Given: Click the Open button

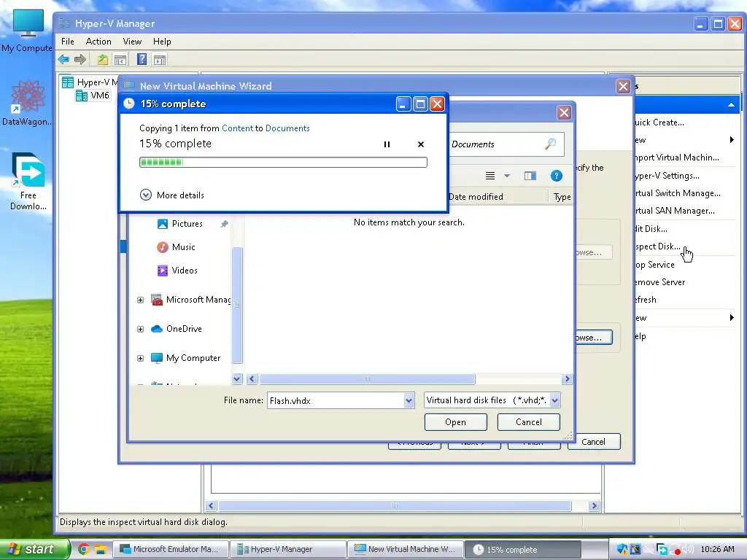Looking at the screenshot, I should 455,422.
